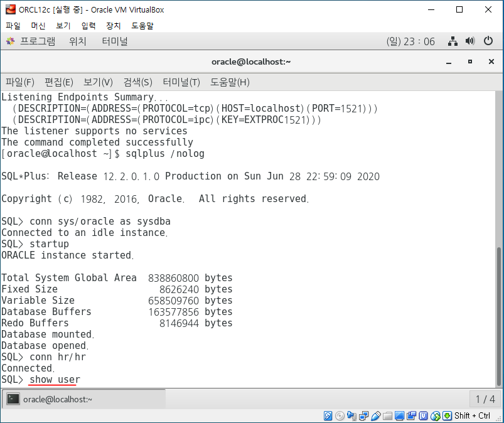This screenshot has height=423, width=504.
Task: Click the 'Database mounted.' line
Action: pos(48,335)
